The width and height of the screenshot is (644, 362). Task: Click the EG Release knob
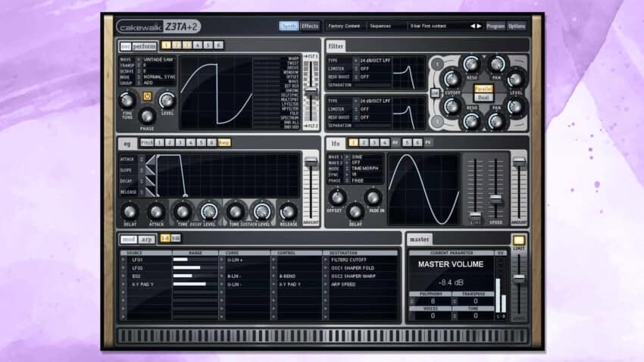[289, 212]
